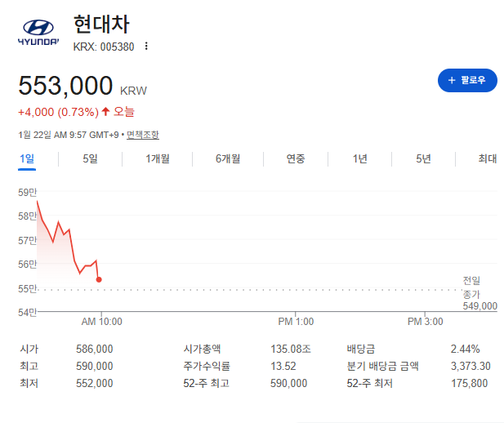Click the 시가총액 135.08조 value
This screenshot has height=423, width=504.
(288, 349)
